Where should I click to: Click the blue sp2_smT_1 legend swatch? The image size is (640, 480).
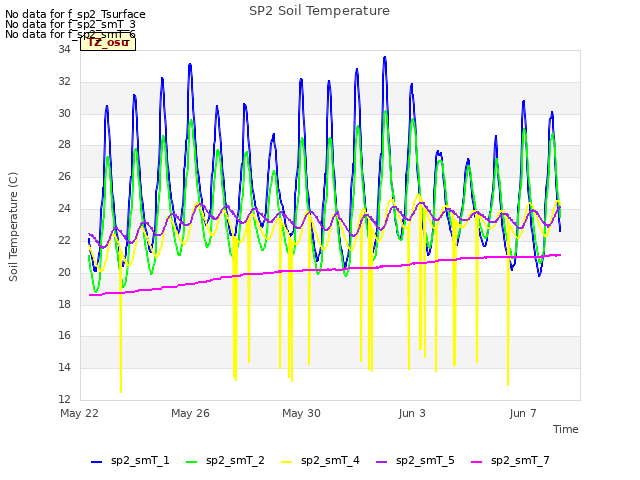point(96,462)
